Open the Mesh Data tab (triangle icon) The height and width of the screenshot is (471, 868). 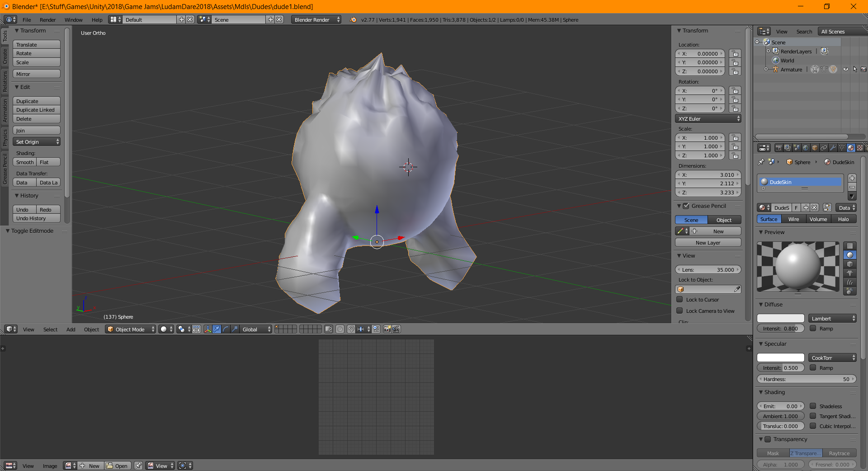842,148
